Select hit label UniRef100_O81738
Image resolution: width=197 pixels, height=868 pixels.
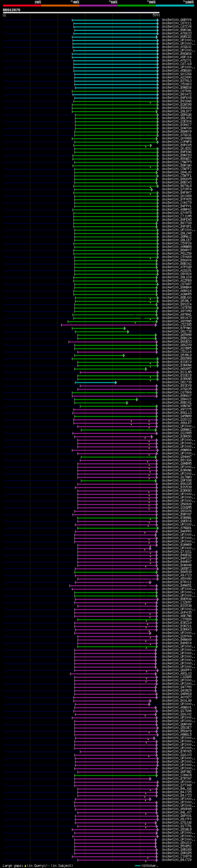tap(176, 331)
